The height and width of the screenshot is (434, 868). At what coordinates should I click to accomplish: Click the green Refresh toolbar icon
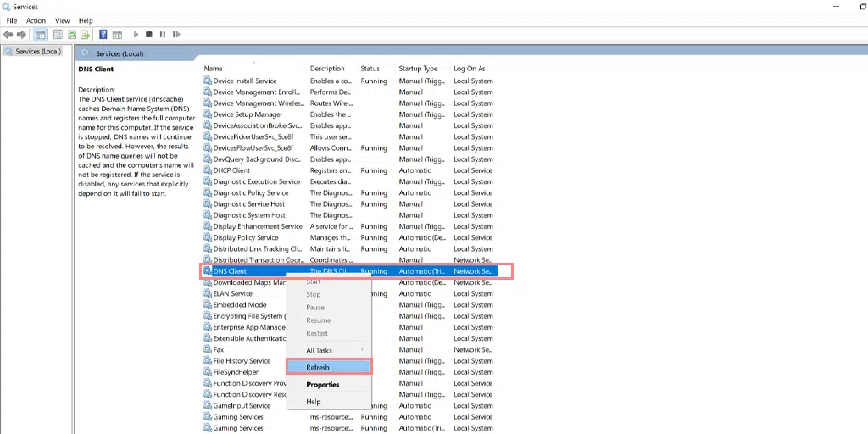[71, 34]
